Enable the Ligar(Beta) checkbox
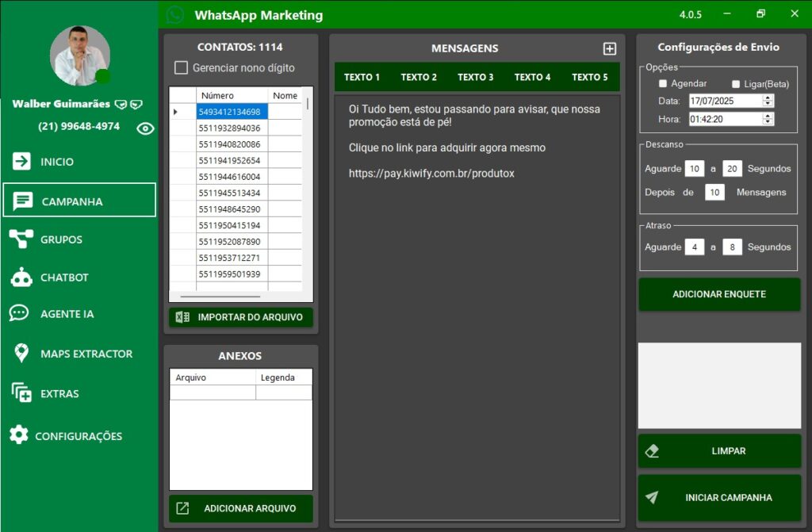The image size is (812, 532). (x=736, y=84)
